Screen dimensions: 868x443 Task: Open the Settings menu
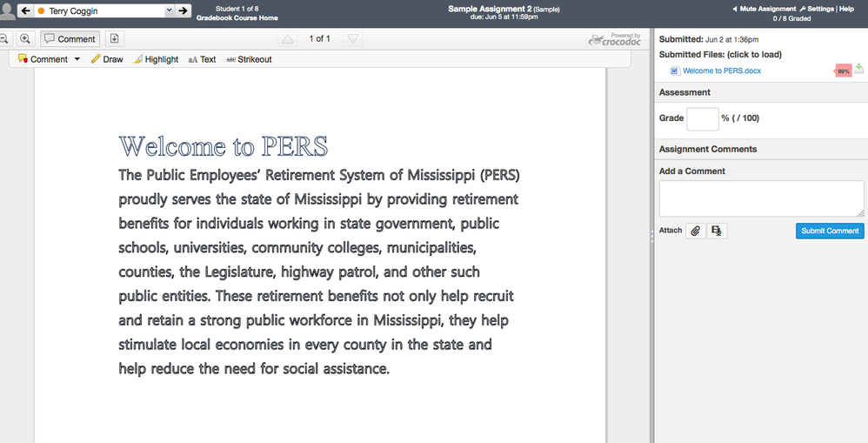[x=817, y=9]
